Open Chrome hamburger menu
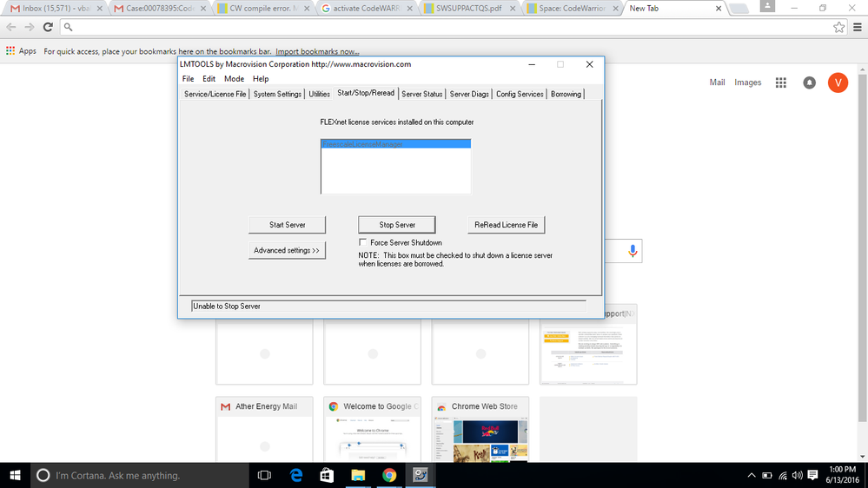This screenshot has height=488, width=868. click(x=857, y=27)
